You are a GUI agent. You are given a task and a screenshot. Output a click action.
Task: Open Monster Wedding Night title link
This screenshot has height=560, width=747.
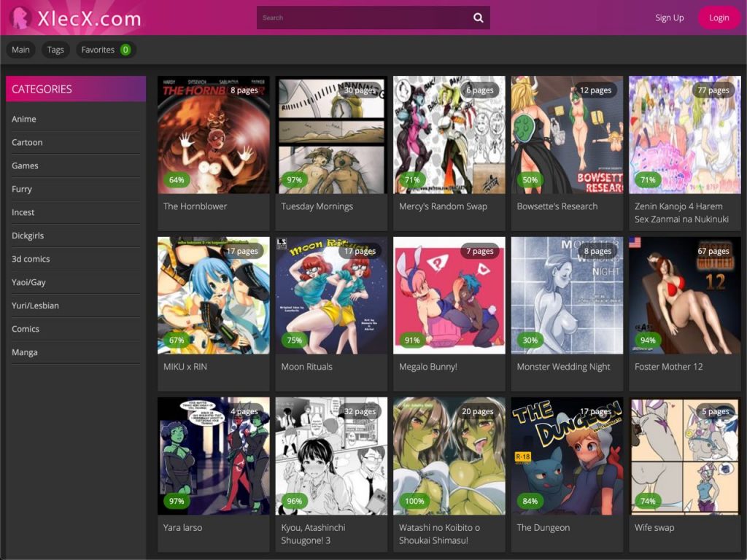point(563,367)
